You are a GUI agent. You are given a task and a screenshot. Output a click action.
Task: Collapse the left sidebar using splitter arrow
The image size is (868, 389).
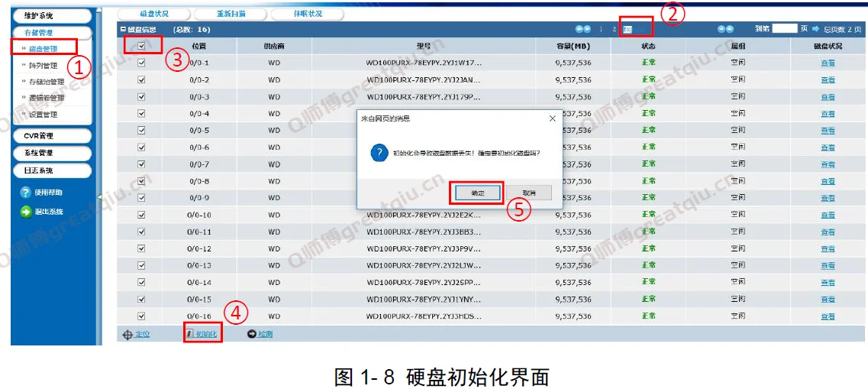[x=98, y=197]
